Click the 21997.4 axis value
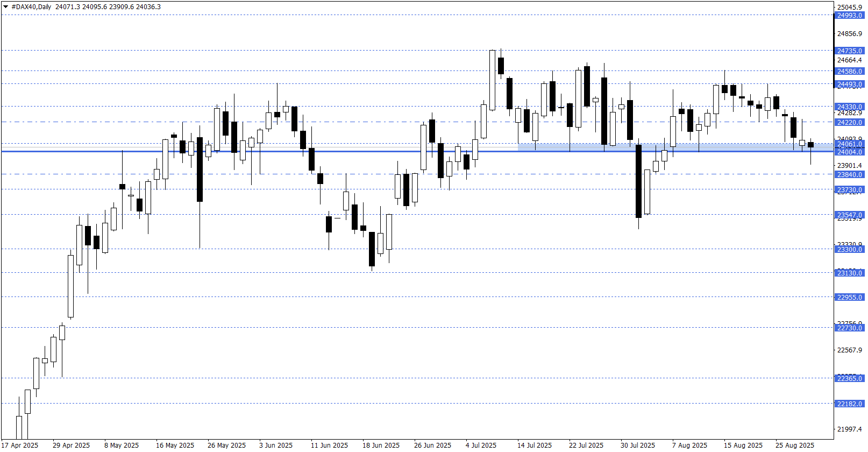Image resolution: width=868 pixels, height=452 pixels. (x=850, y=429)
